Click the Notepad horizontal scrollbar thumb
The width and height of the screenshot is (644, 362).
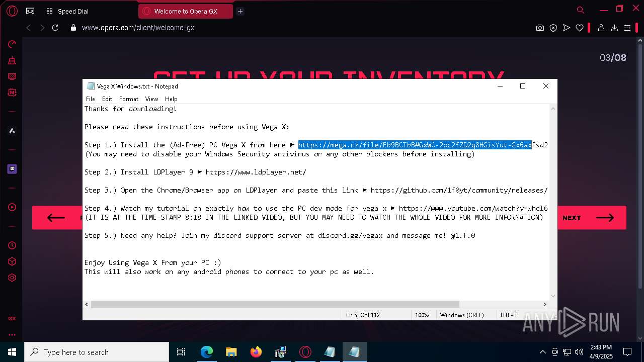pyautogui.click(x=275, y=304)
